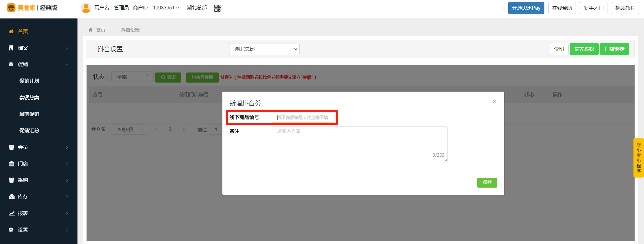This screenshot has height=244, width=644.
Task: Click the 促销 gift icon
Action: (11, 64)
